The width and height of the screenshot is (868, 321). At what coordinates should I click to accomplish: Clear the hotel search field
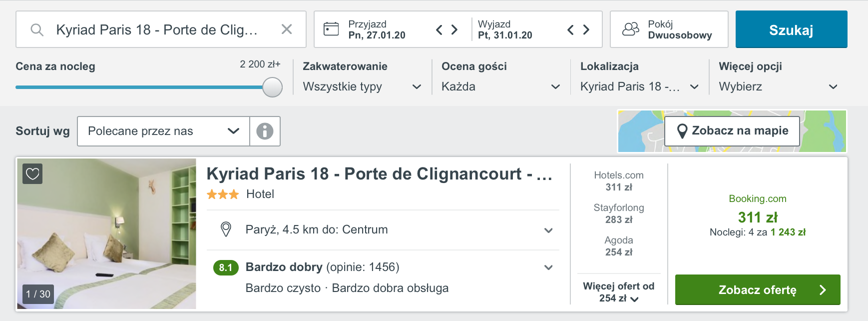coord(287,29)
